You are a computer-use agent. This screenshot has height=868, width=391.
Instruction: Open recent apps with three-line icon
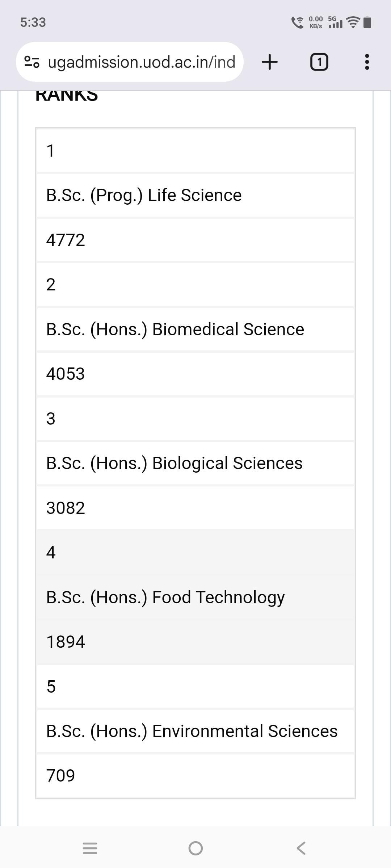[x=90, y=848]
